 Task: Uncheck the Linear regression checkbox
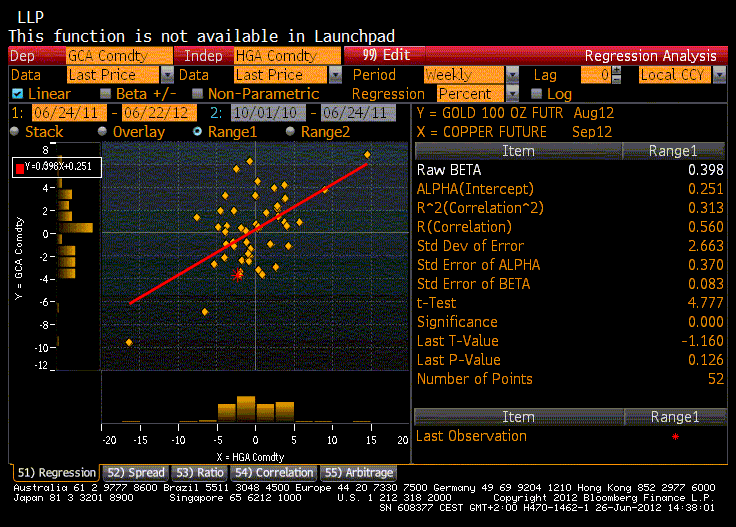17,94
